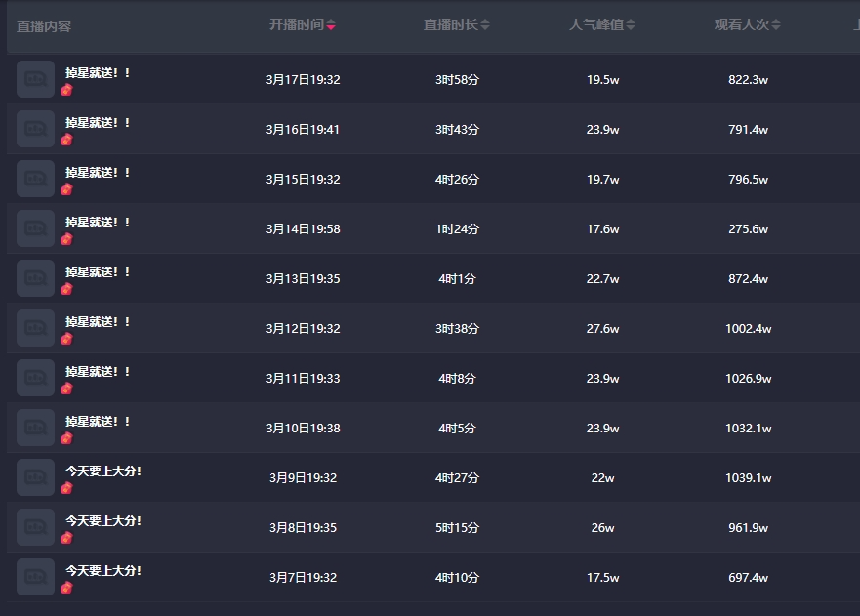860x616 pixels.
Task: Open 掉星就送 stream title from March 15
Action: coord(98,173)
